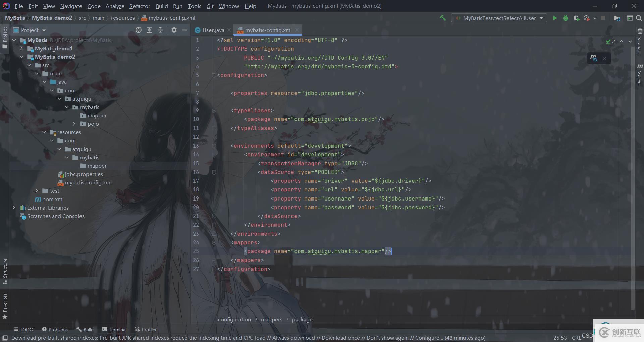644x342 pixels.
Task: Open the Profiler tool window
Action: click(146, 330)
